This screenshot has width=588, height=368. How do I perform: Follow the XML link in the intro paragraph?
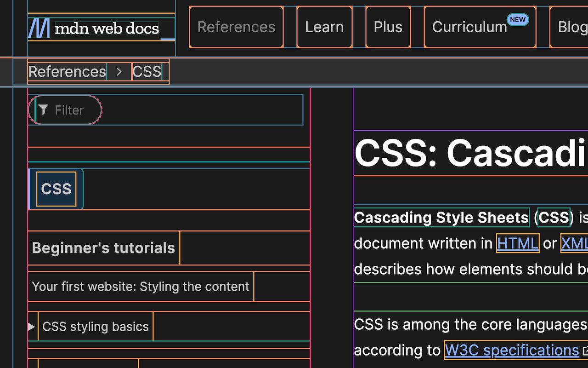tap(576, 243)
